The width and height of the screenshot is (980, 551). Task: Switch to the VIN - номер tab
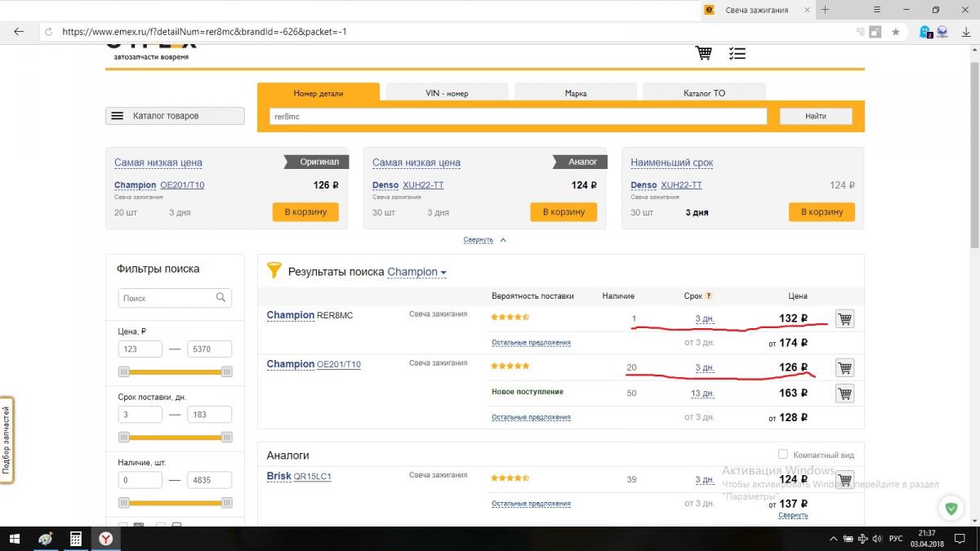(447, 93)
